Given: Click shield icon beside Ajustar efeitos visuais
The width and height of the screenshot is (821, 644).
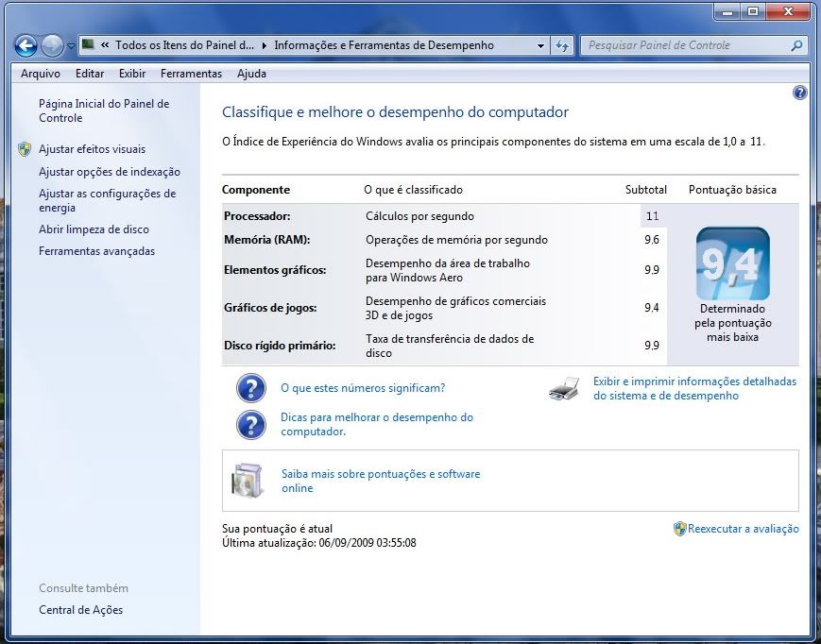Looking at the screenshot, I should [25, 149].
